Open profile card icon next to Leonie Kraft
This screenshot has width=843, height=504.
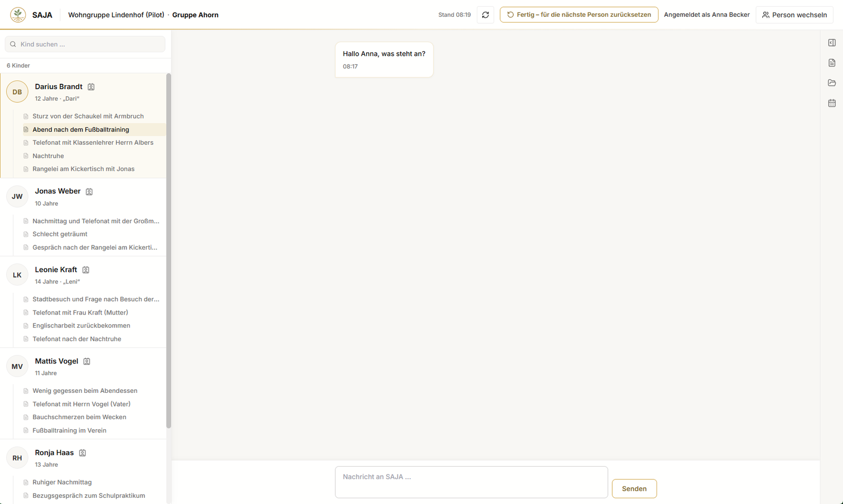coord(86,270)
